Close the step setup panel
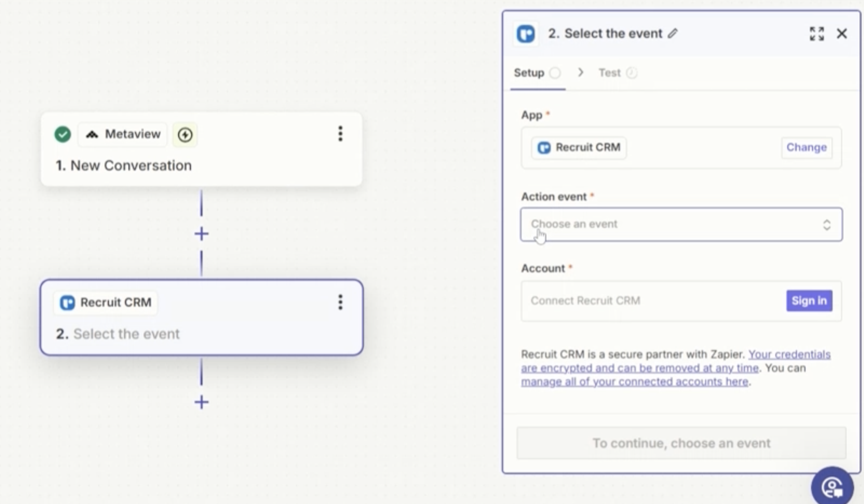 tap(842, 34)
